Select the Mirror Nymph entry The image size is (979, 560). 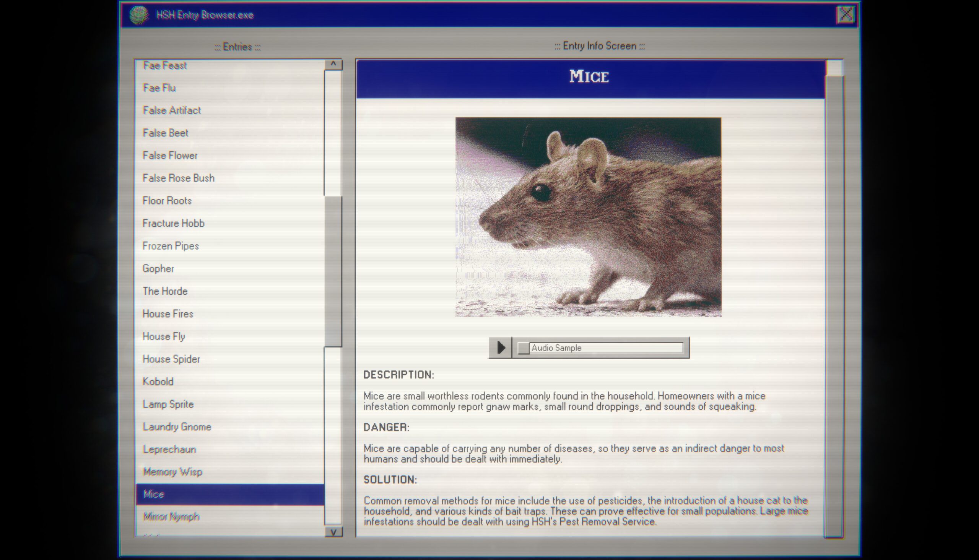pos(172,516)
